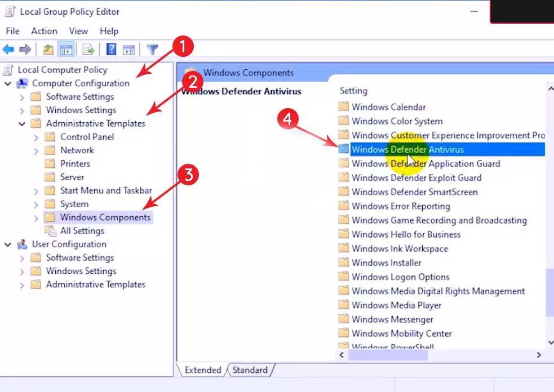Viewport: 554px width, 392px height.
Task: Click the blue Help question mark icon
Action: [111, 49]
